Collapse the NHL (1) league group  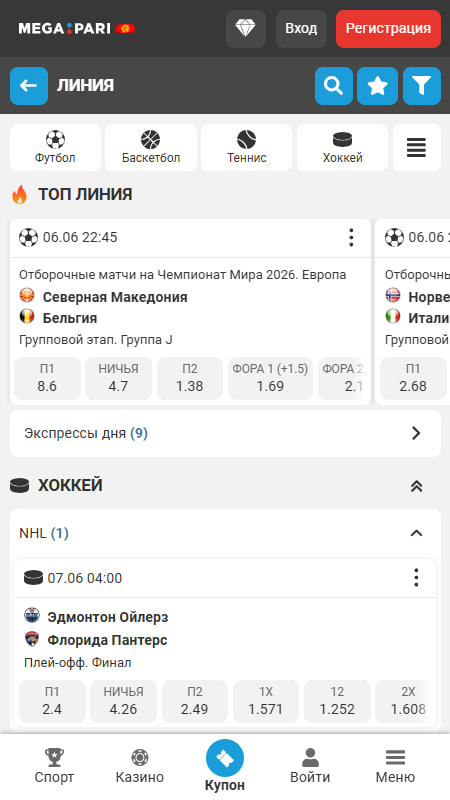click(x=416, y=533)
